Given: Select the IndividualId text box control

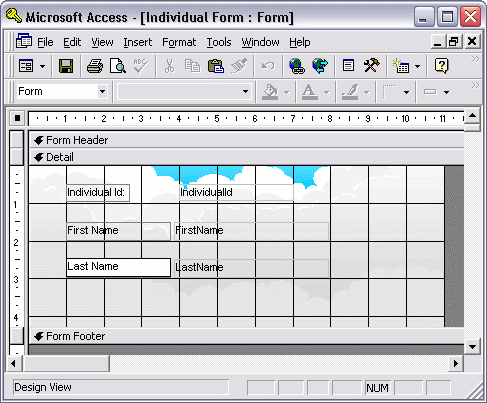Looking at the screenshot, I should [x=236, y=192].
